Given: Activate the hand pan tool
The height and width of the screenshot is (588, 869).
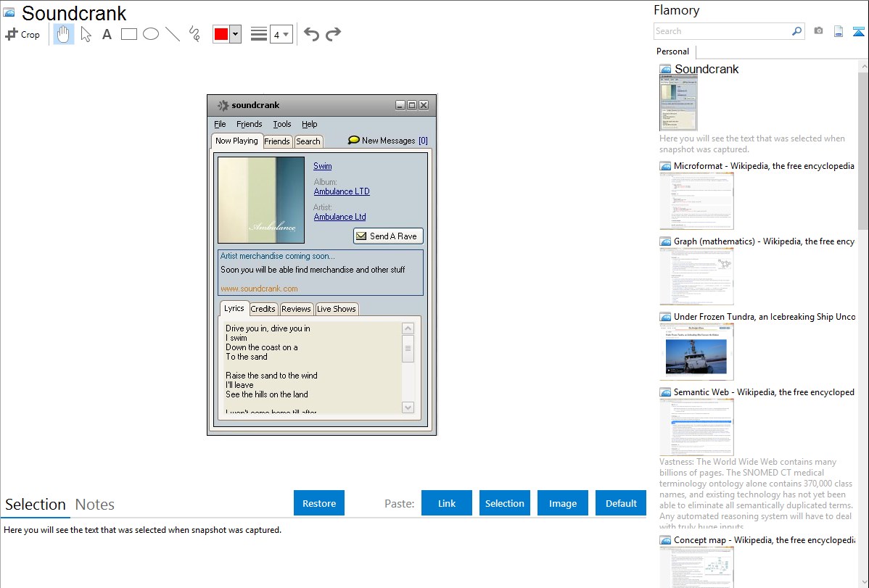Looking at the screenshot, I should [x=63, y=34].
